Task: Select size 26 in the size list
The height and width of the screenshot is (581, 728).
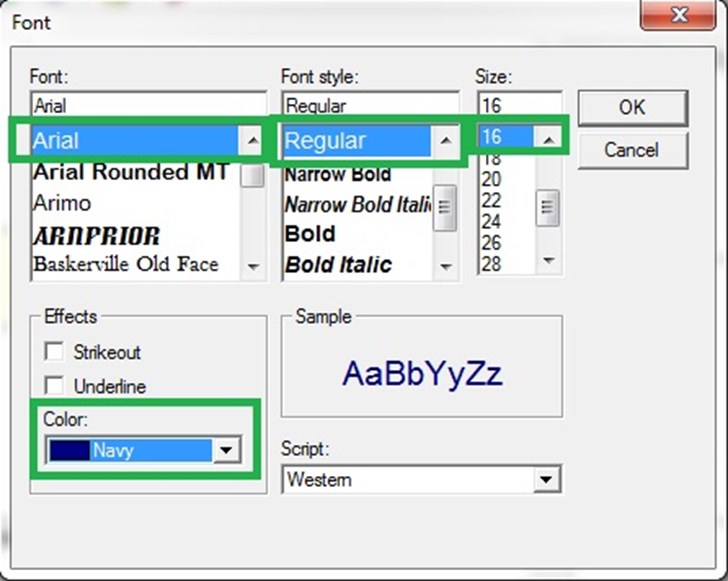Action: pyautogui.click(x=491, y=243)
